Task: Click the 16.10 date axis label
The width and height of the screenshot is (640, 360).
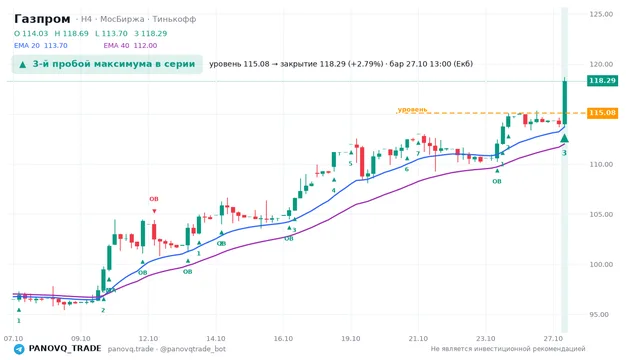Action: click(x=283, y=339)
